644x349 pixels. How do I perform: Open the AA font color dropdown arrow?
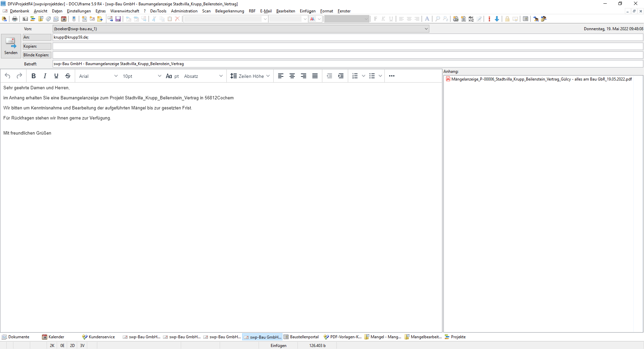[x=319, y=19]
